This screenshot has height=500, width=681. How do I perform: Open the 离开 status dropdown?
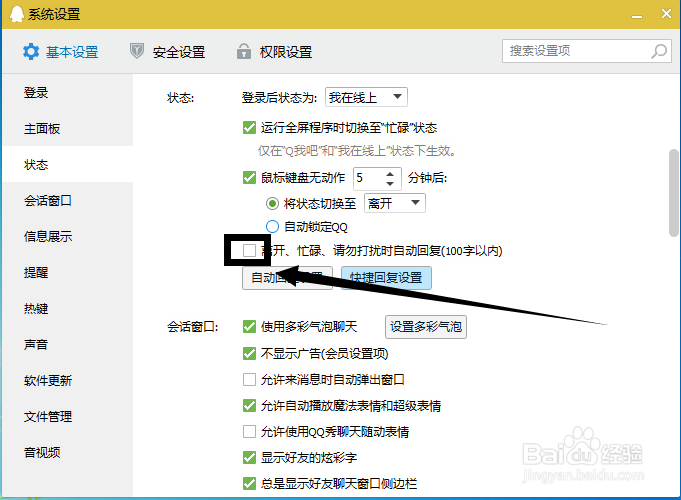click(x=394, y=203)
